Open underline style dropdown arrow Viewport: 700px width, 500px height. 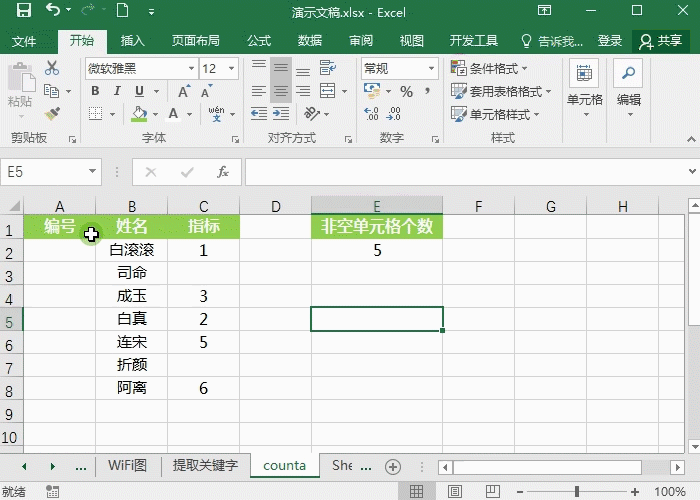coord(156,92)
